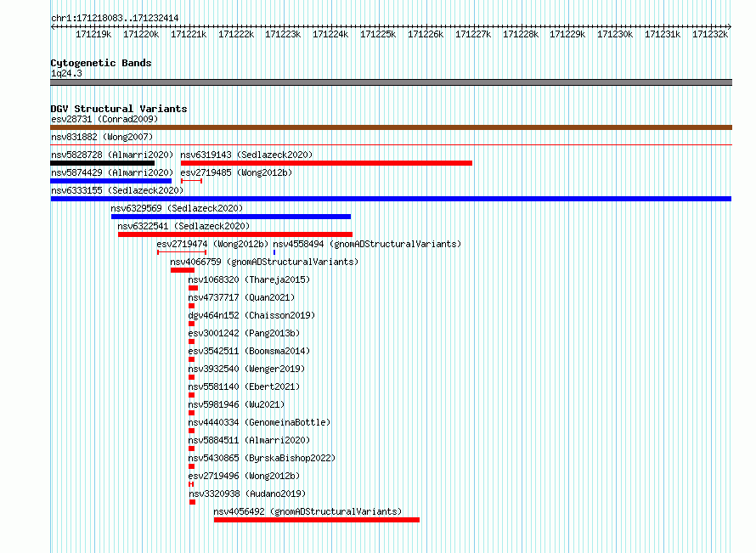
Task: Click the esv2719474 red bracket glyph
Action: click(182, 252)
